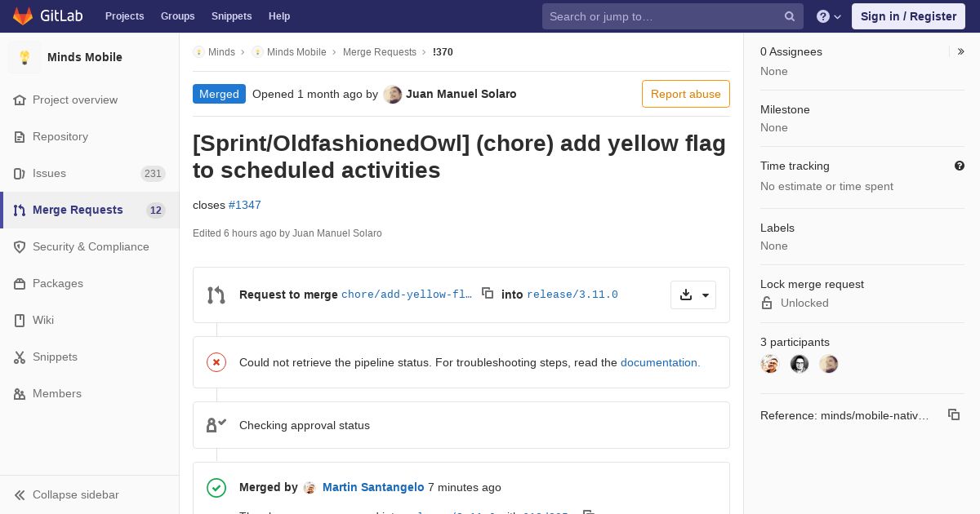The height and width of the screenshot is (514, 980).
Task: Open the Projects menu
Action: (124, 16)
